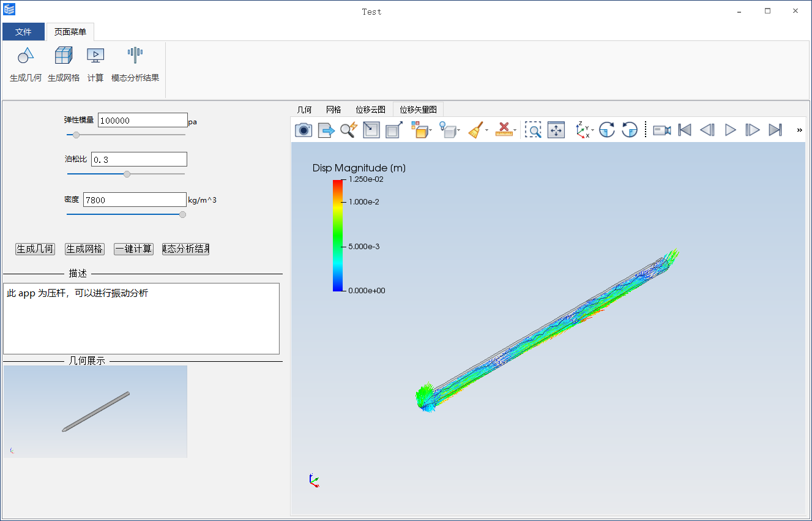Open dropdown arrow beside broom icon
The image size is (812, 521).
[x=487, y=130]
